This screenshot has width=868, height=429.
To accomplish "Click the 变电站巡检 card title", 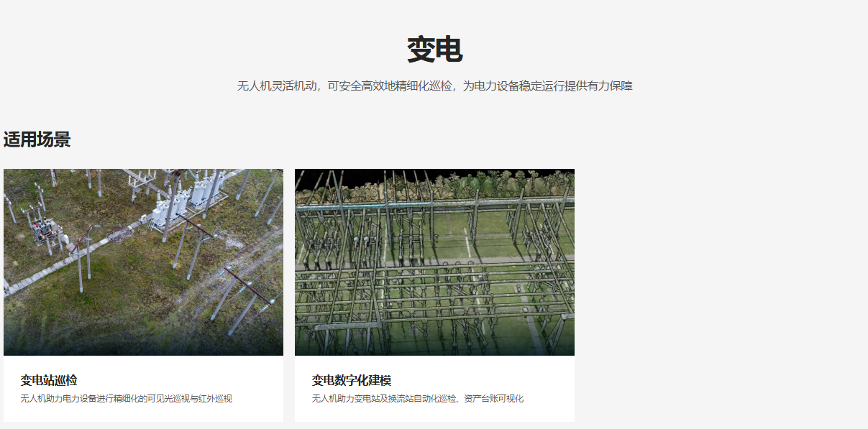I will coord(49,380).
